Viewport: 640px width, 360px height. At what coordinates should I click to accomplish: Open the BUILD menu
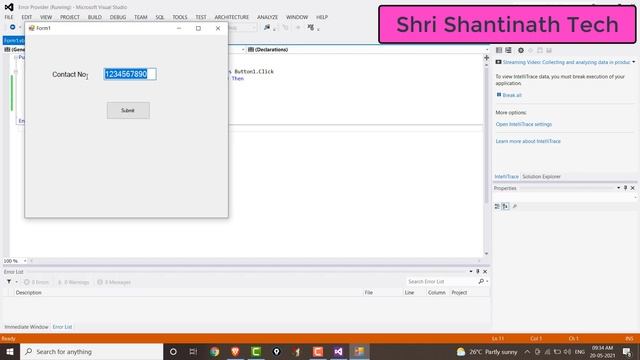[95, 17]
